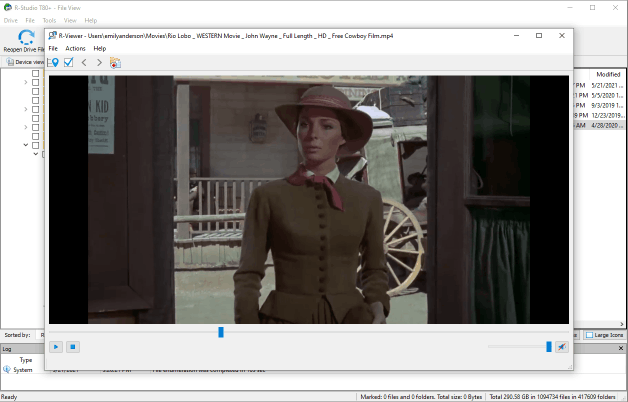628x402 pixels.
Task: Tick the checkbox beside the expanded tree node arrow
Action: [36, 145]
